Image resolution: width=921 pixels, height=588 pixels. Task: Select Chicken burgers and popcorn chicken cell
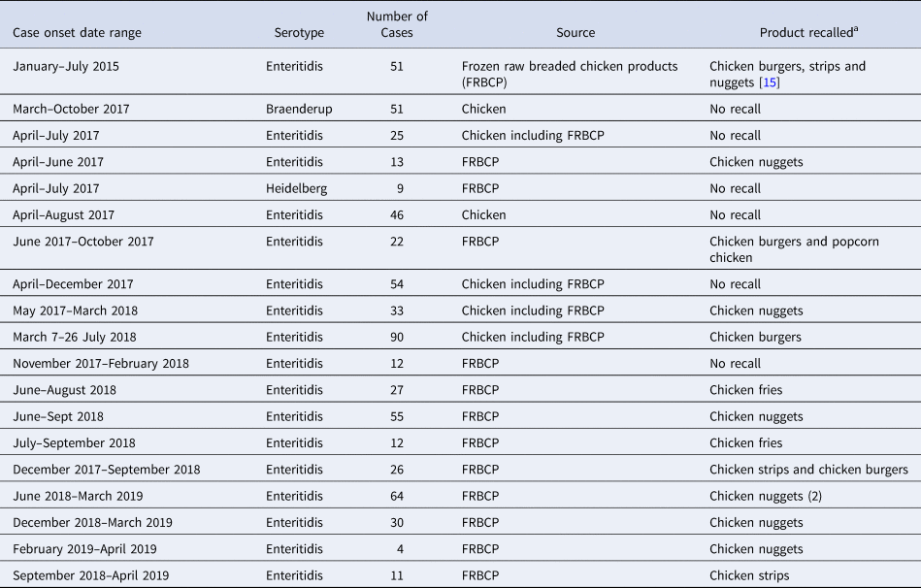click(794, 249)
